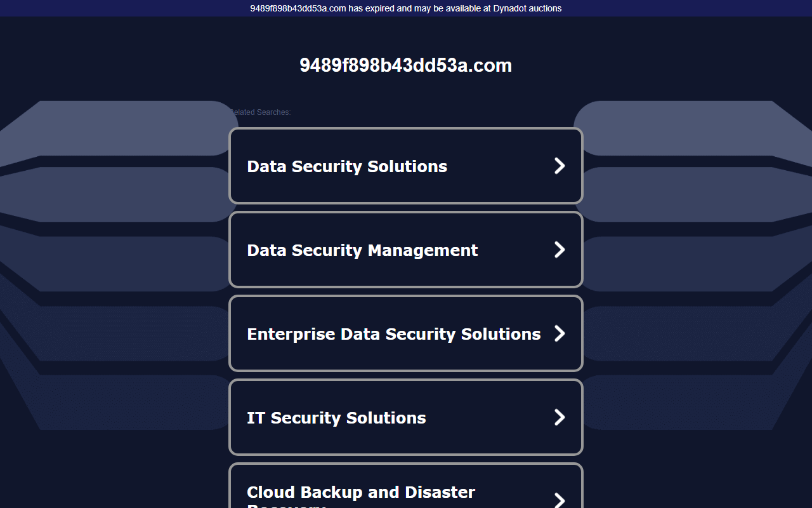Open the Enterprise Data Security Solutions link
The height and width of the screenshot is (508, 812).
406,333
